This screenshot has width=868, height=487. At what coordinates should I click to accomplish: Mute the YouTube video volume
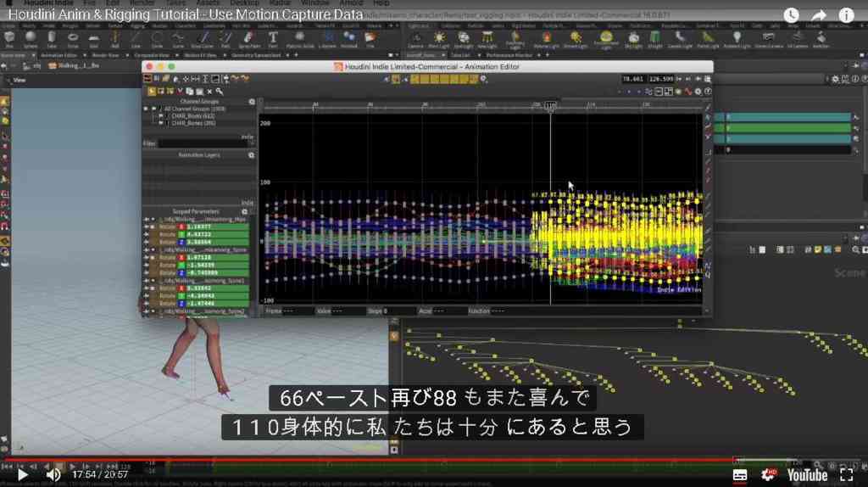pos(53,475)
